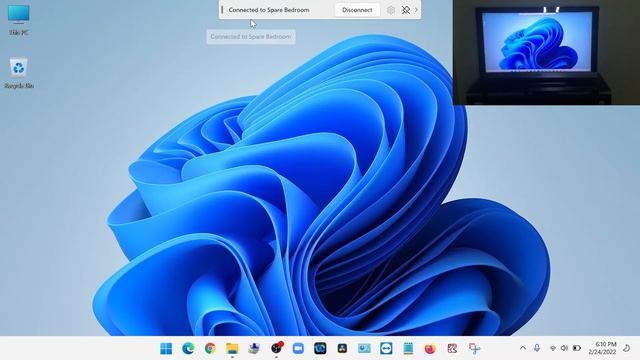Viewport: 640px width, 360px height.
Task: Open This PC desktop icon
Action: pos(18,20)
